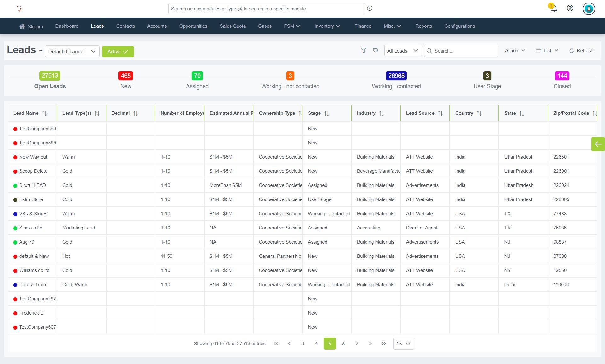Click the Refresh button
Viewport: 605px width, 364px height.
[x=581, y=51]
